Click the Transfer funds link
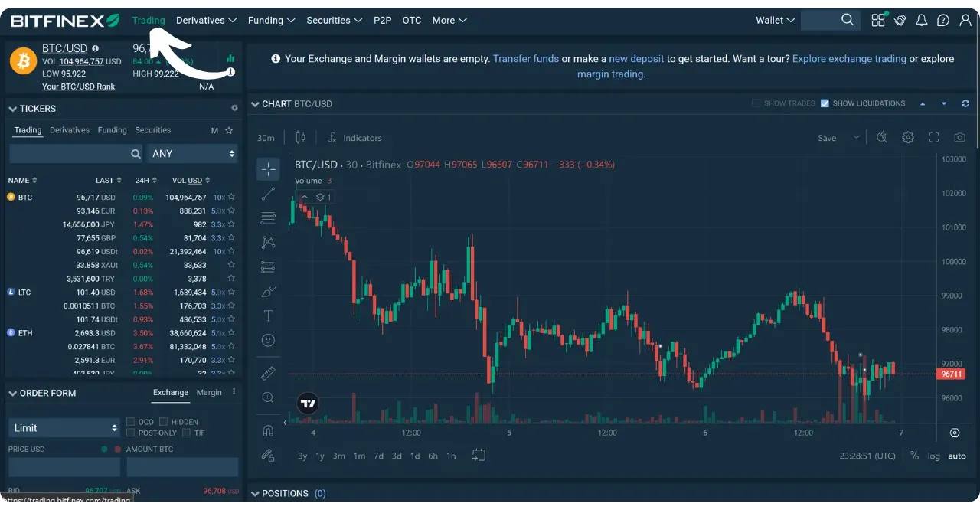980x510 pixels. pos(526,58)
